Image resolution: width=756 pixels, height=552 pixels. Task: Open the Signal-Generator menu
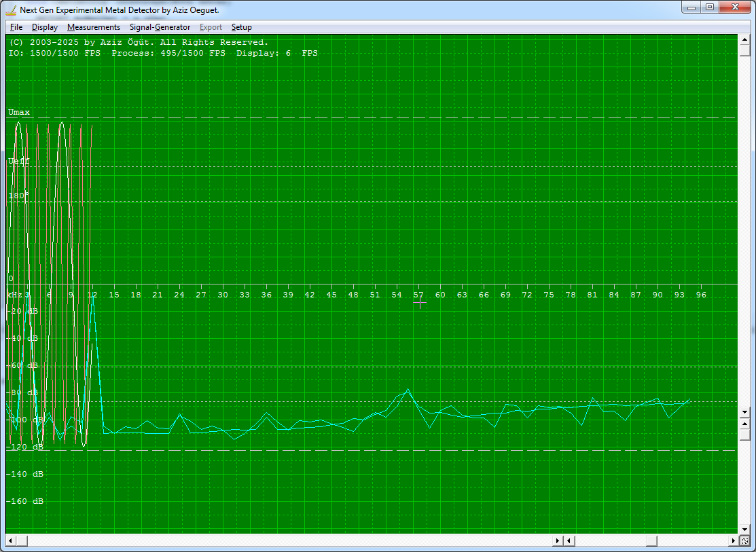click(x=160, y=27)
